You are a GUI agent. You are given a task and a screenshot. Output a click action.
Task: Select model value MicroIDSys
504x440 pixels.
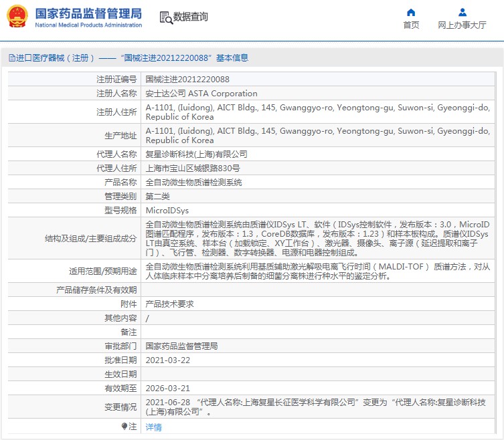(x=167, y=211)
